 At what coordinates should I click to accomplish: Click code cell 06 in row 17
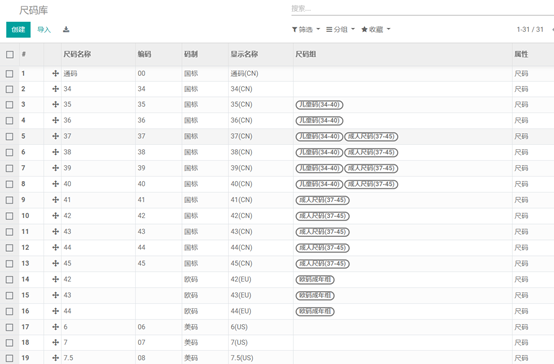click(x=141, y=327)
